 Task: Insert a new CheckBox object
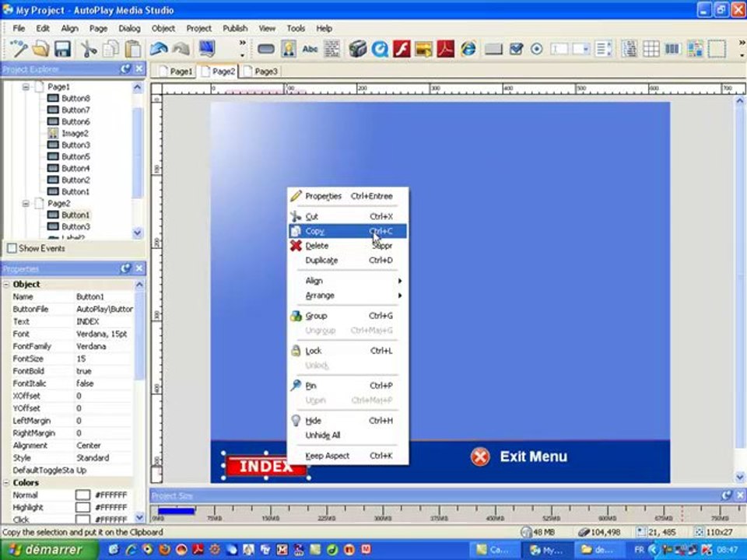pyautogui.click(x=516, y=48)
